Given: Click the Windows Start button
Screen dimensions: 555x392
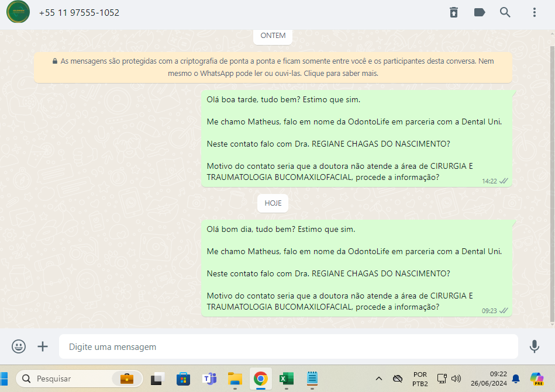Looking at the screenshot, I should [x=4, y=379].
